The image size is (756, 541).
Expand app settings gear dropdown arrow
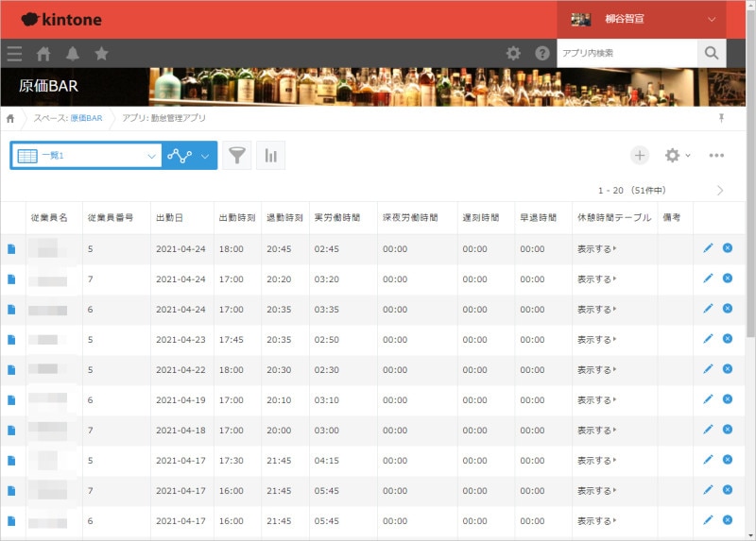[688, 155]
